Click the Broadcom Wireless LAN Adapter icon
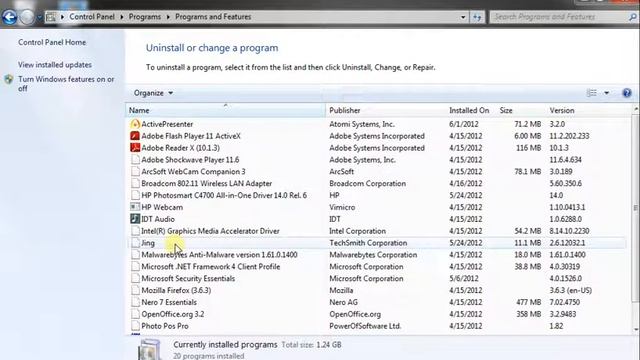This screenshot has width=640, height=360. pyautogui.click(x=135, y=183)
